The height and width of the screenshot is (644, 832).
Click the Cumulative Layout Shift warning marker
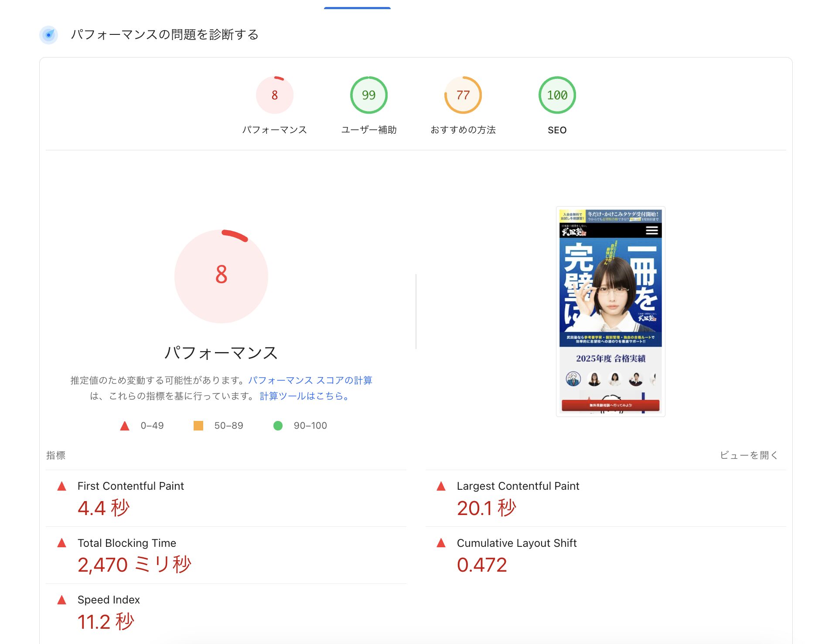click(442, 543)
